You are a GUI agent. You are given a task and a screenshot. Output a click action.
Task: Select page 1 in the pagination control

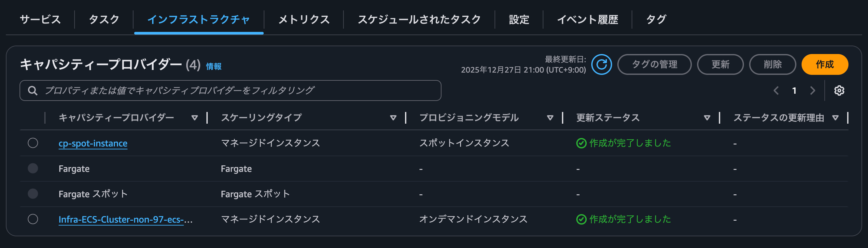pyautogui.click(x=794, y=90)
